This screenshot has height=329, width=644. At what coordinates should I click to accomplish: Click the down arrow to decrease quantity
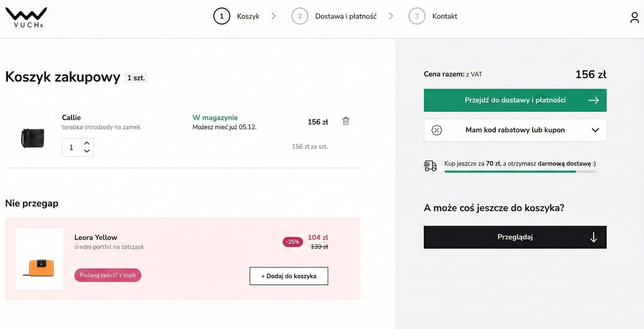[x=86, y=151]
